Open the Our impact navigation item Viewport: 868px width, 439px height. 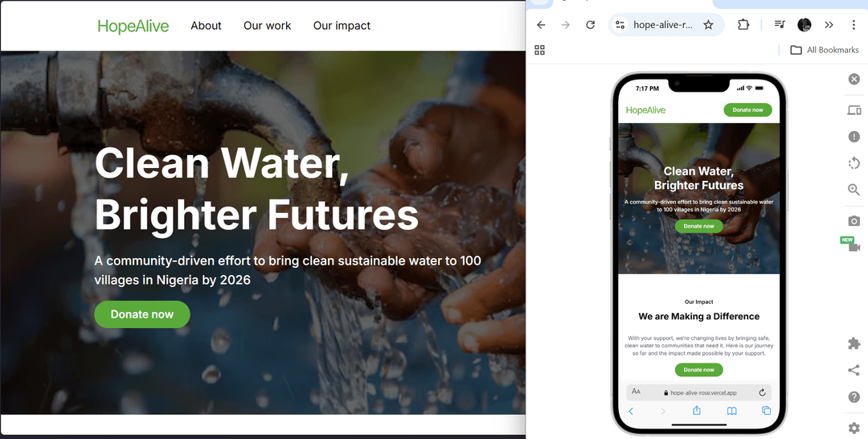click(x=342, y=26)
